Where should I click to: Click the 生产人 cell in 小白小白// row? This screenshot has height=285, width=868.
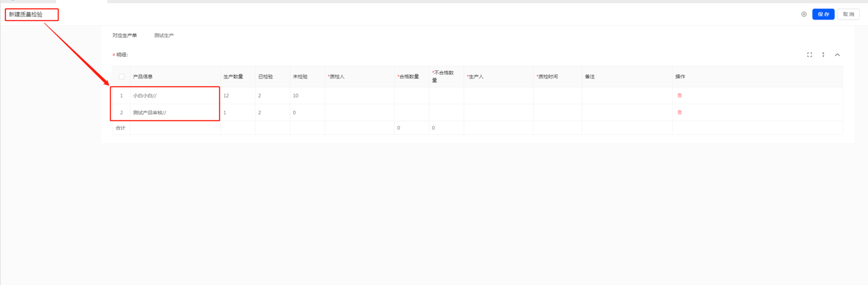pos(498,95)
